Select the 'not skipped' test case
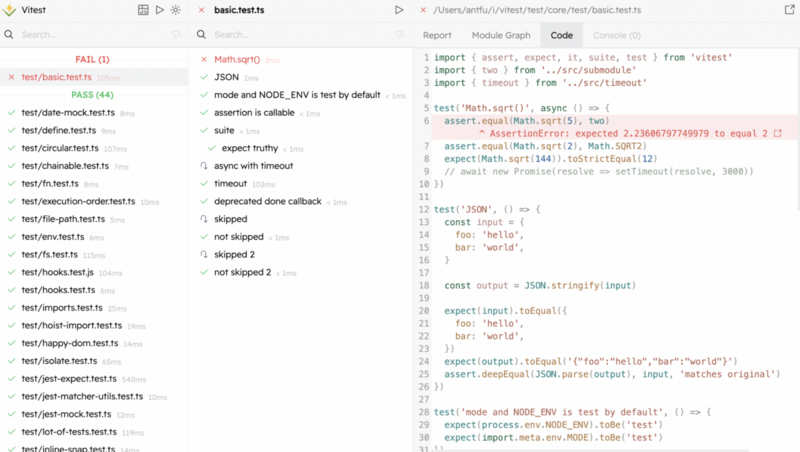Image resolution: width=800 pixels, height=452 pixels. click(x=301, y=237)
